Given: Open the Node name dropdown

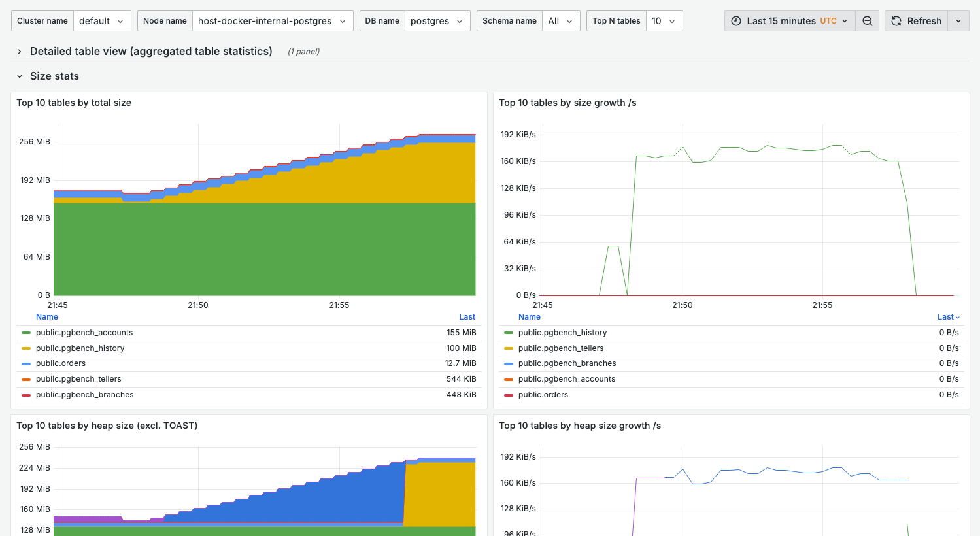Looking at the screenshot, I should click(273, 20).
